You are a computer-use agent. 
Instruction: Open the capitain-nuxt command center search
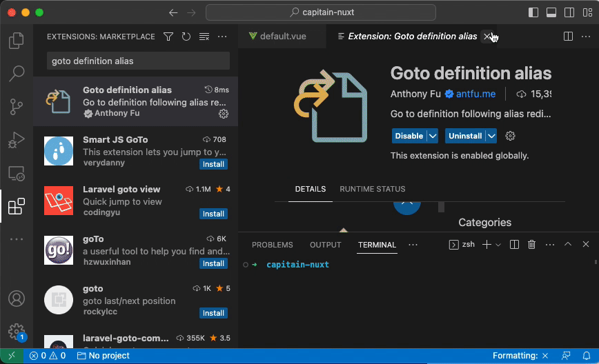pos(321,12)
